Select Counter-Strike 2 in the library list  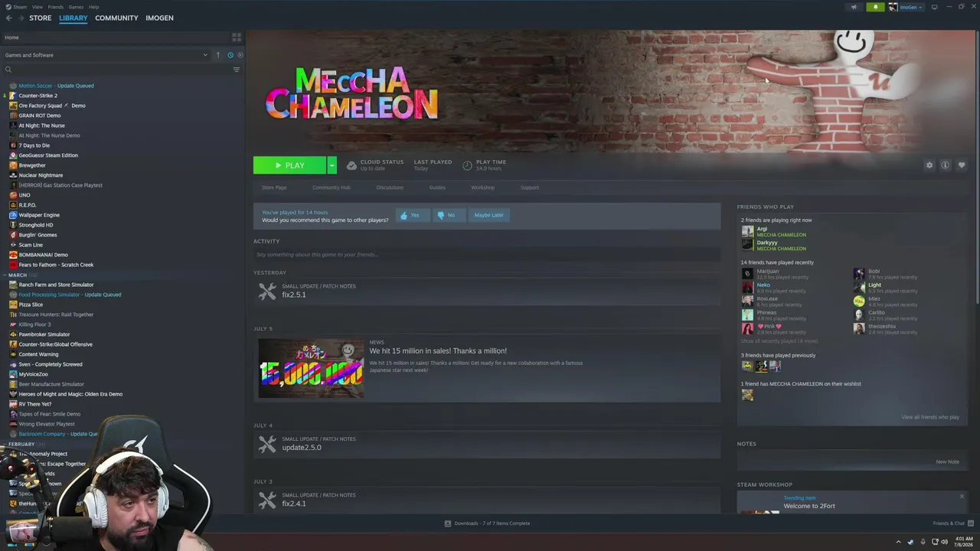(38, 96)
